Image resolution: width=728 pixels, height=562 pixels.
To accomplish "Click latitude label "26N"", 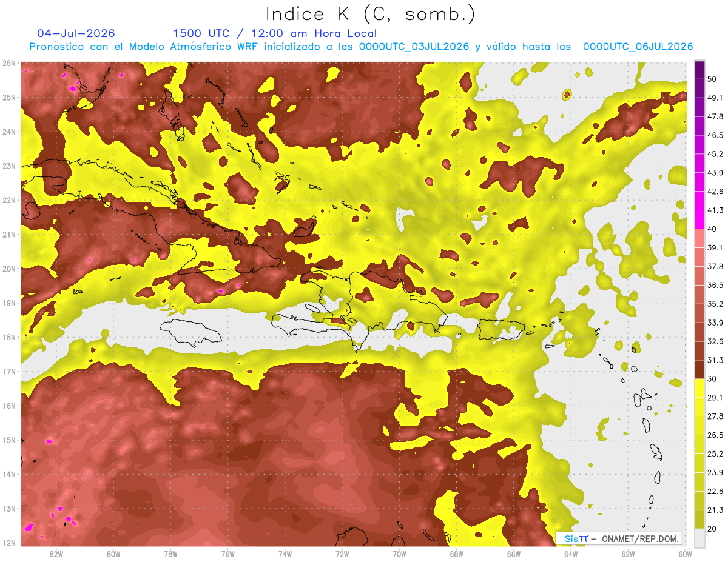I will (9, 63).
